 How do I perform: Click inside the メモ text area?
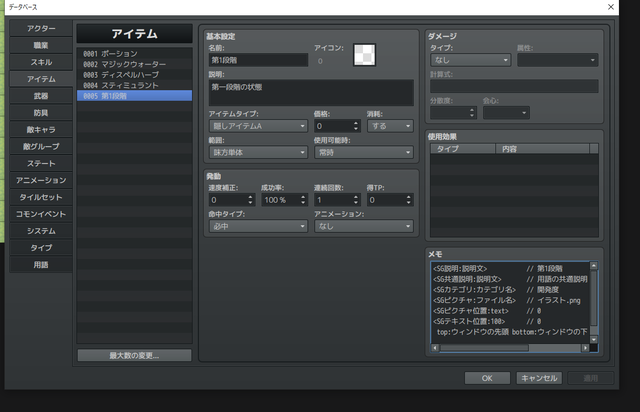click(510, 302)
